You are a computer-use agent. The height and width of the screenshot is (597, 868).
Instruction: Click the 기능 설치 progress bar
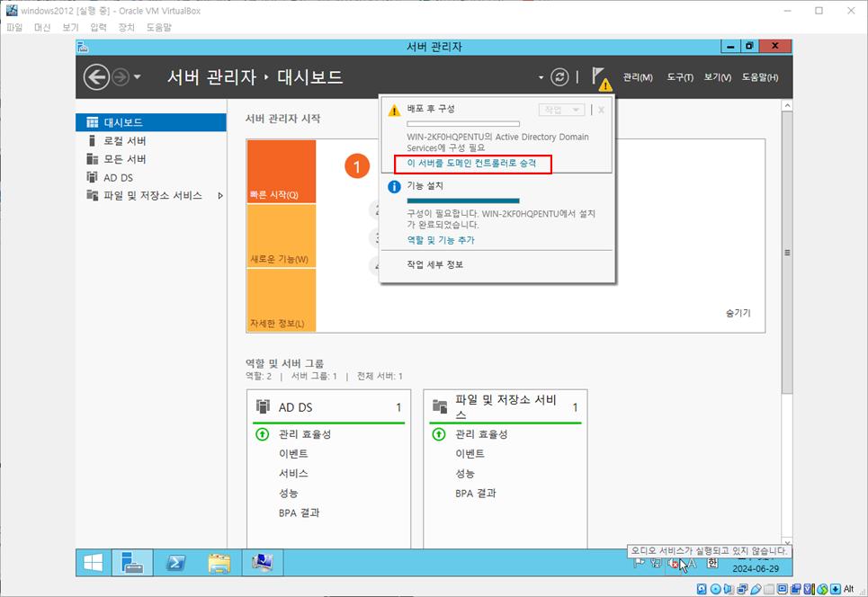(463, 200)
